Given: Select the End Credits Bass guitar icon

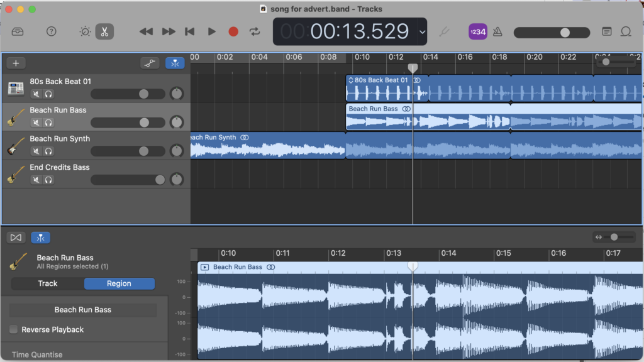Looking at the screenshot, I should [x=16, y=174].
